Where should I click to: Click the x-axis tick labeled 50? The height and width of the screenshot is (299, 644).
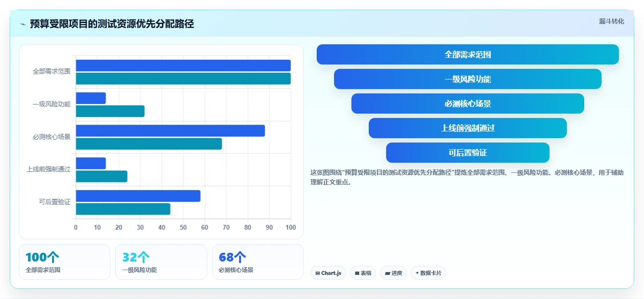(x=183, y=227)
